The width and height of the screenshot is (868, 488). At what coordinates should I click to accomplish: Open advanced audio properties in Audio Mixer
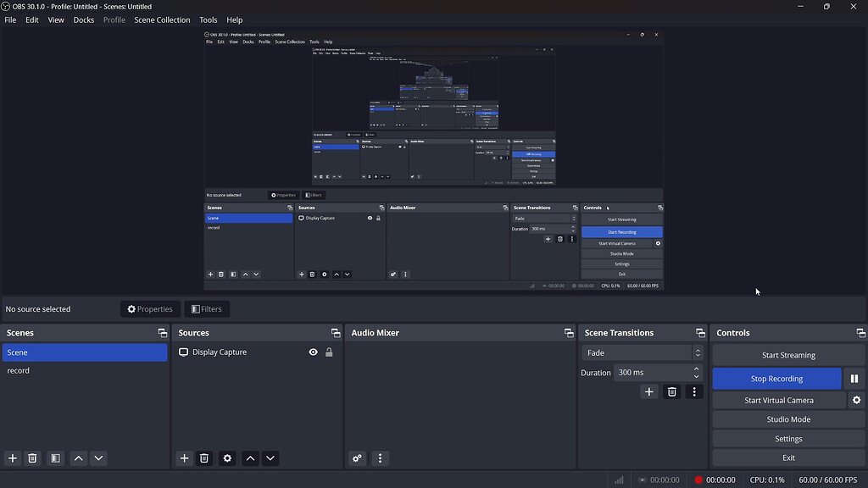point(357,458)
